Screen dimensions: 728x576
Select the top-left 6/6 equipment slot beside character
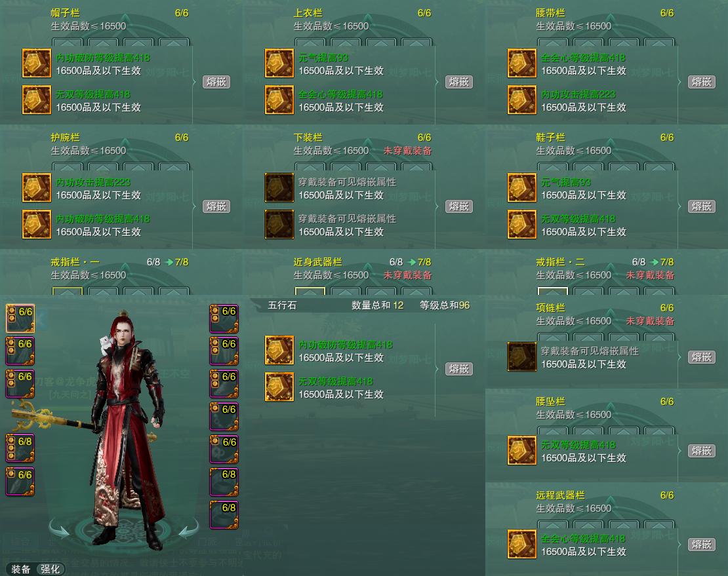[20, 318]
